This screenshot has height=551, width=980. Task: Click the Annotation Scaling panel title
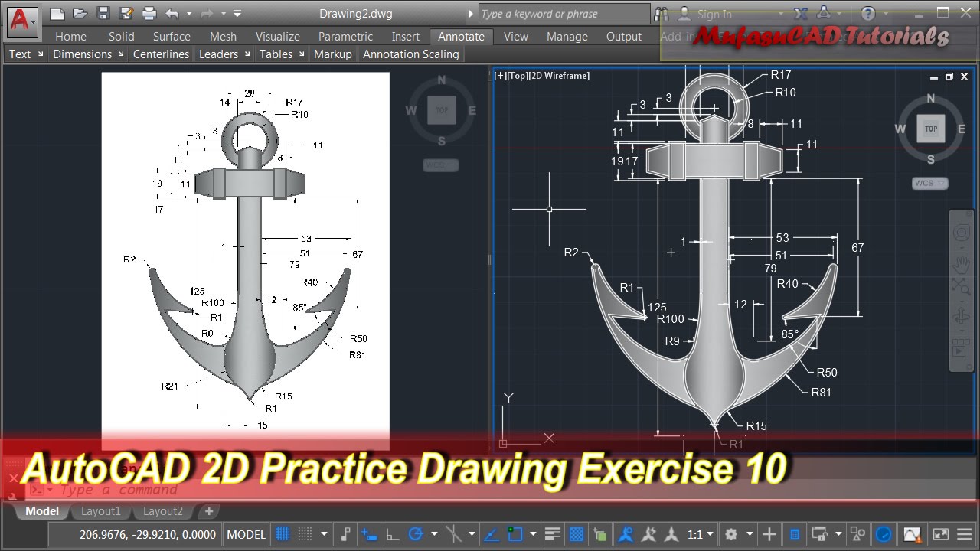point(411,54)
